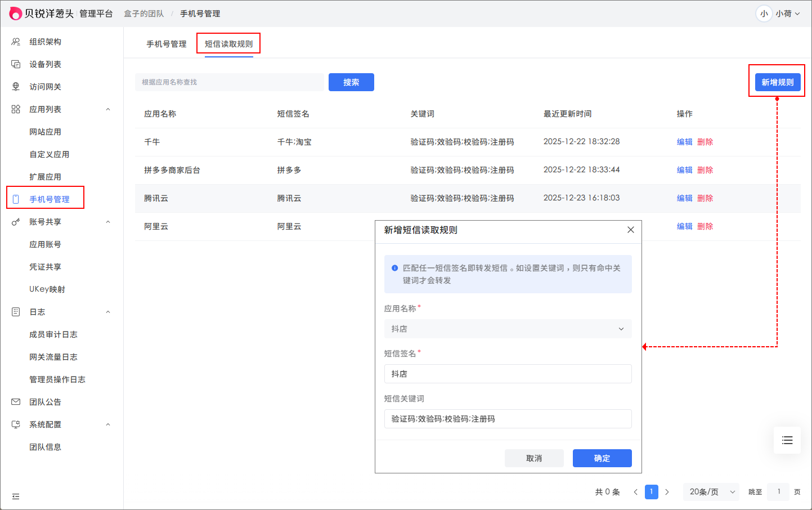Delete the 拼多多商家后台 rule

[705, 170]
